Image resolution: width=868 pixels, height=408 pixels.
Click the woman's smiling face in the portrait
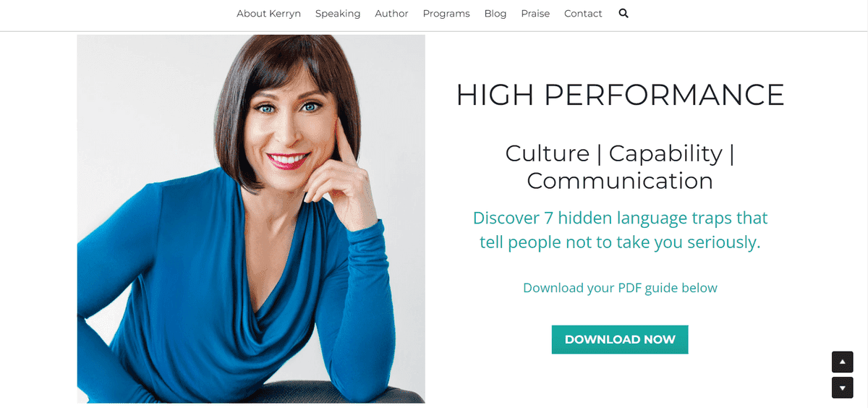[289, 127]
